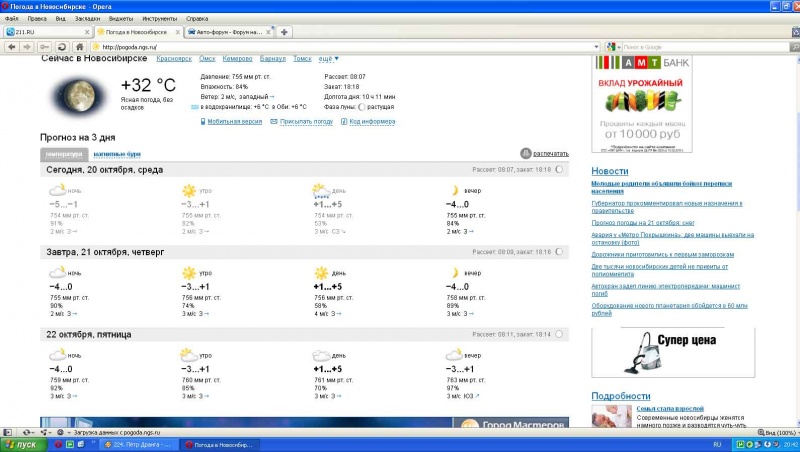Open the Семья стала взрослой article link
Image resolution: width=800 pixels, height=452 pixels.
[x=670, y=409]
